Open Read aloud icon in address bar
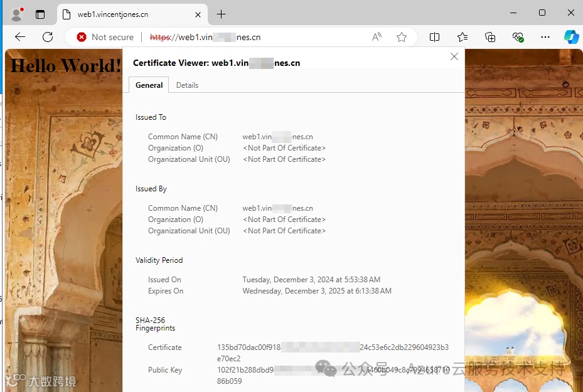 377,37
